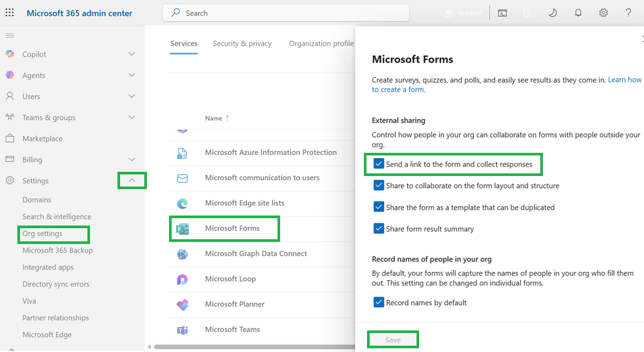Click in the Search input field
Viewport: 644px width, 352px height.
click(x=286, y=13)
